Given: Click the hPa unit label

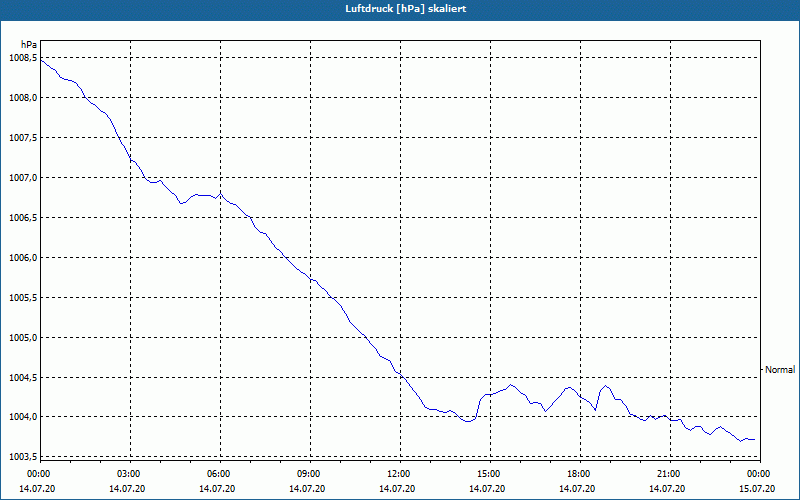Looking at the screenshot, I should click(x=29, y=45).
